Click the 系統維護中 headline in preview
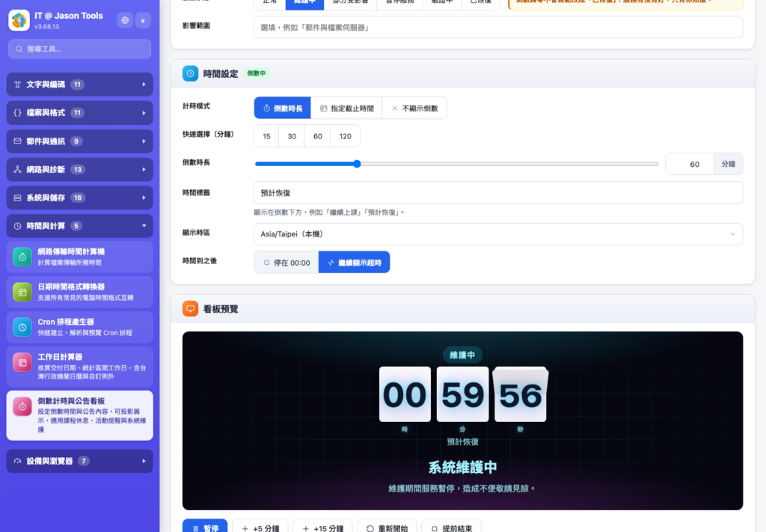Image resolution: width=766 pixels, height=532 pixels. 462,468
